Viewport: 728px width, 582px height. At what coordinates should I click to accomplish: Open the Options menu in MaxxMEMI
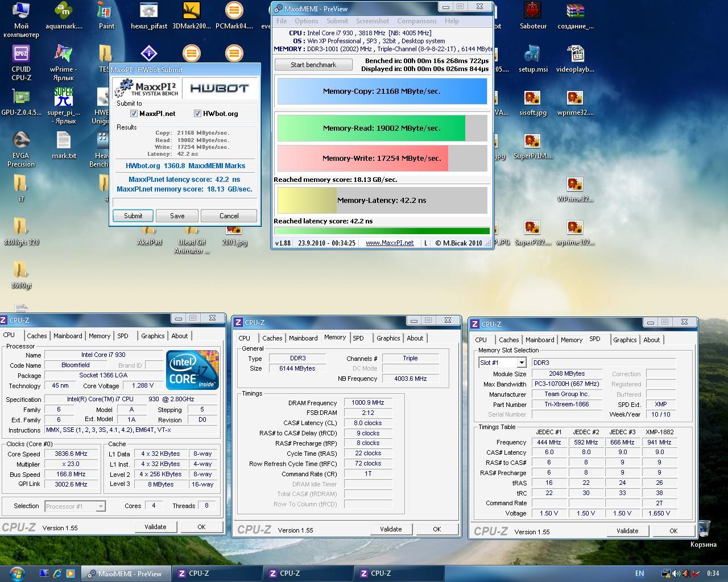coord(307,21)
